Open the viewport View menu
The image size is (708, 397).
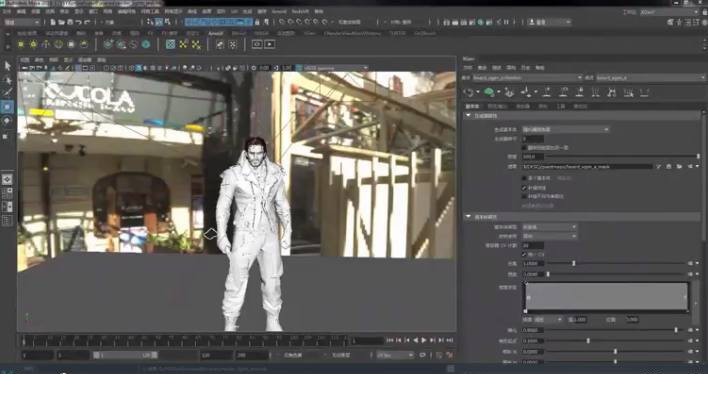click(x=25, y=60)
